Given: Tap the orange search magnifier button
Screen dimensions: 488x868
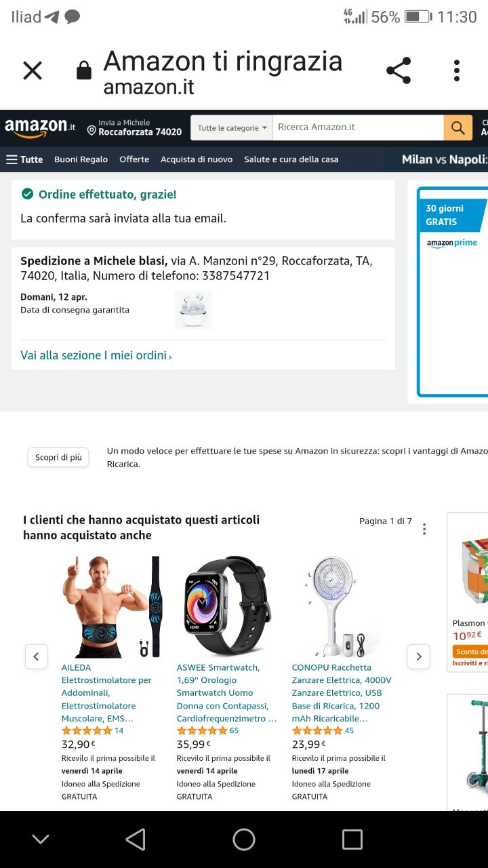Looking at the screenshot, I should pos(458,127).
